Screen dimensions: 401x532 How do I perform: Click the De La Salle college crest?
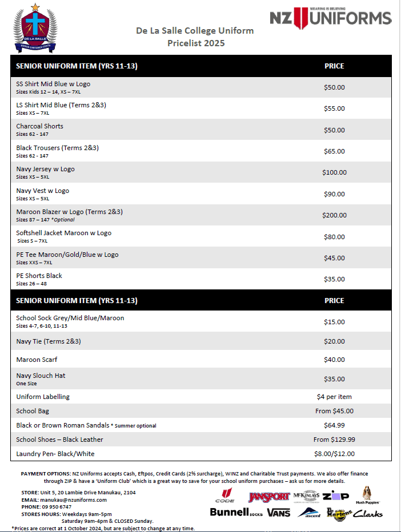point(36,26)
